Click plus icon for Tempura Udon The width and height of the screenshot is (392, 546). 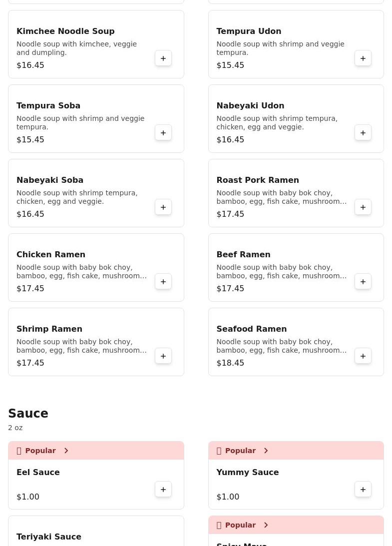tap(363, 58)
